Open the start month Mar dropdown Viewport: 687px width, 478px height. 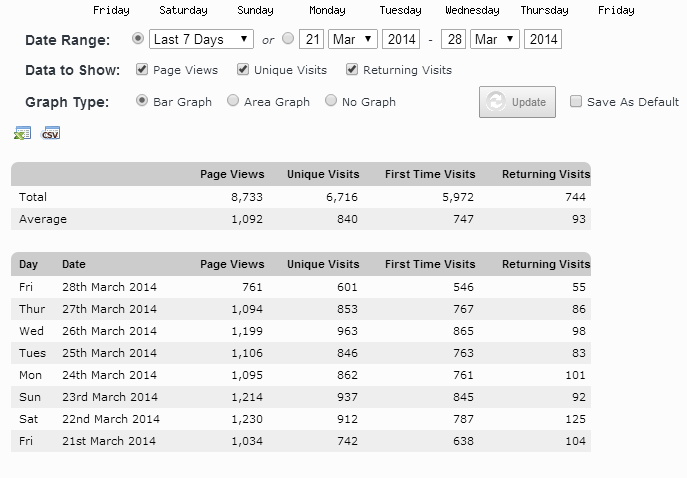click(353, 39)
